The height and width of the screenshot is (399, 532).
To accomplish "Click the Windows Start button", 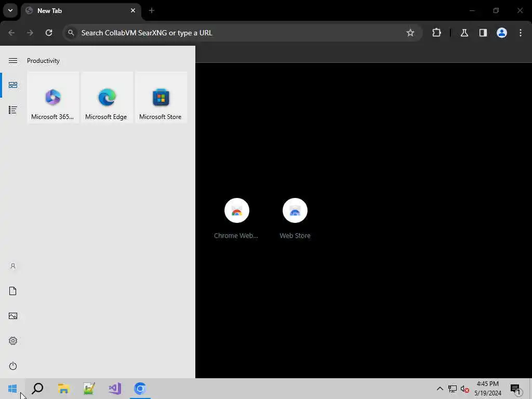I will coord(12,389).
